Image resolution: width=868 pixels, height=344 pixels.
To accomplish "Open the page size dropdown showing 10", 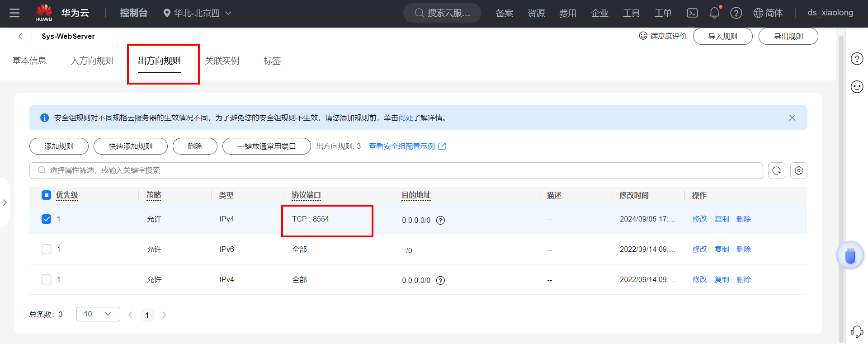I will (98, 314).
